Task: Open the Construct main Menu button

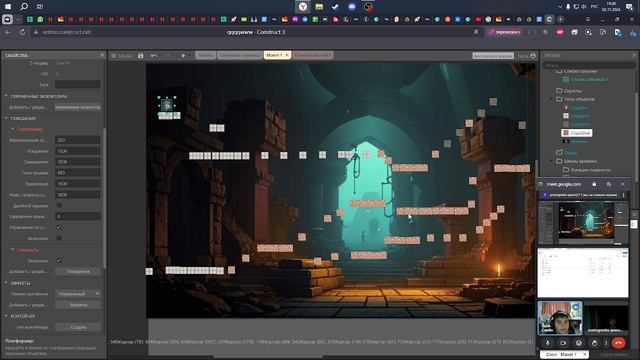Action: (x=122, y=56)
